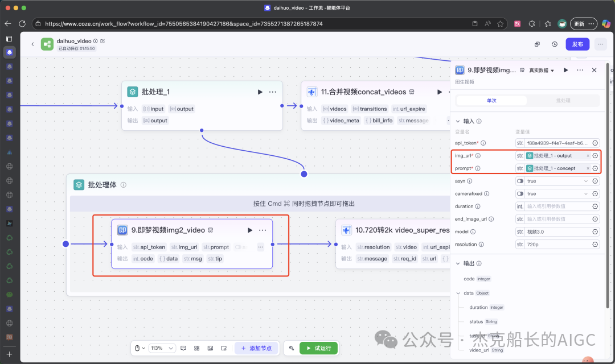
Task: Open variable picker for duration
Action: coord(595,206)
